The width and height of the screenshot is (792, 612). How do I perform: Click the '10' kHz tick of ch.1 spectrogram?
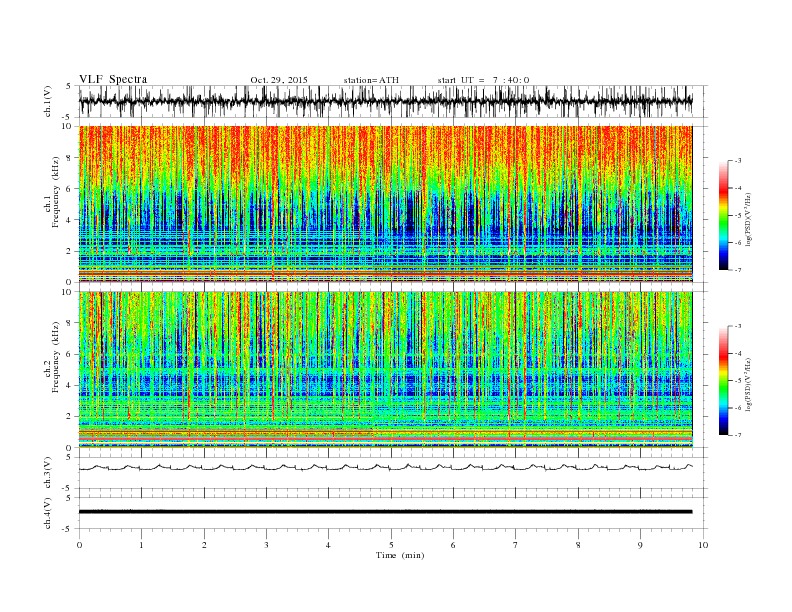pos(67,126)
